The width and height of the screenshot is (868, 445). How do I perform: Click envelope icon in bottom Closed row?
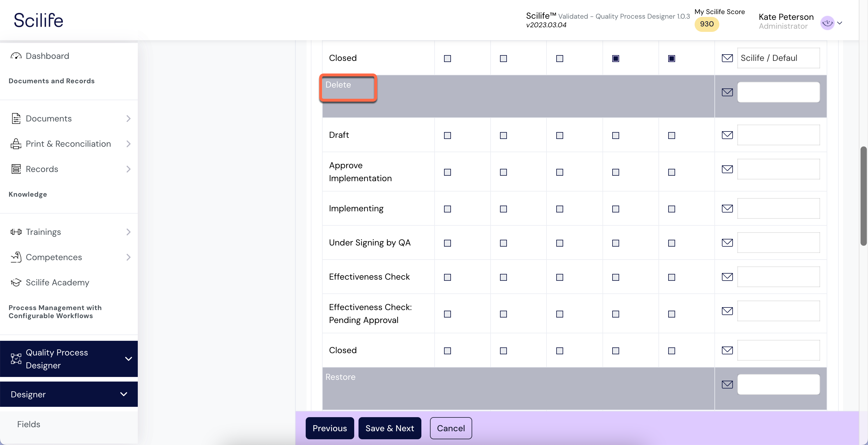pos(727,350)
